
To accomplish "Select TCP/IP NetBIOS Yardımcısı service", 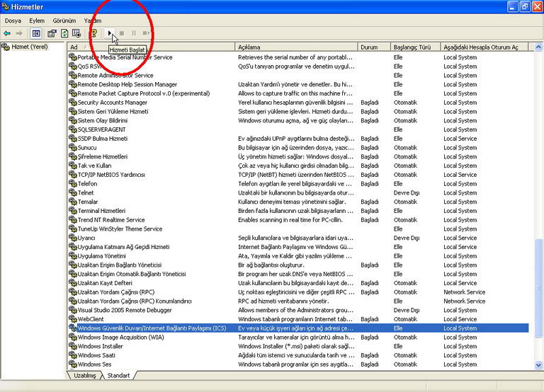I will pyautogui.click(x=298, y=174).
